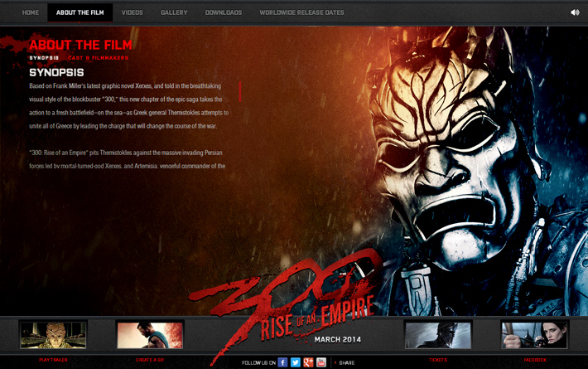Image resolution: width=588 pixels, height=369 pixels.
Task: Click the 'Follow us on' label
Action: pos(258,362)
